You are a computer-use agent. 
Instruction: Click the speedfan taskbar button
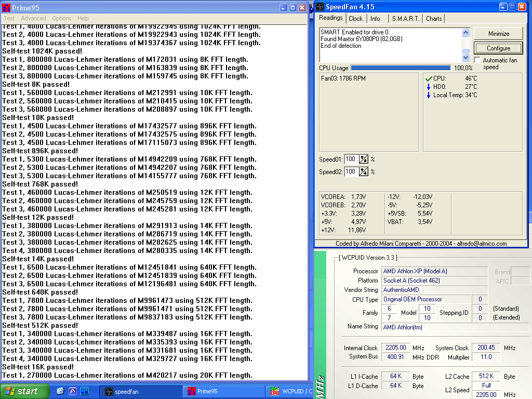141,391
